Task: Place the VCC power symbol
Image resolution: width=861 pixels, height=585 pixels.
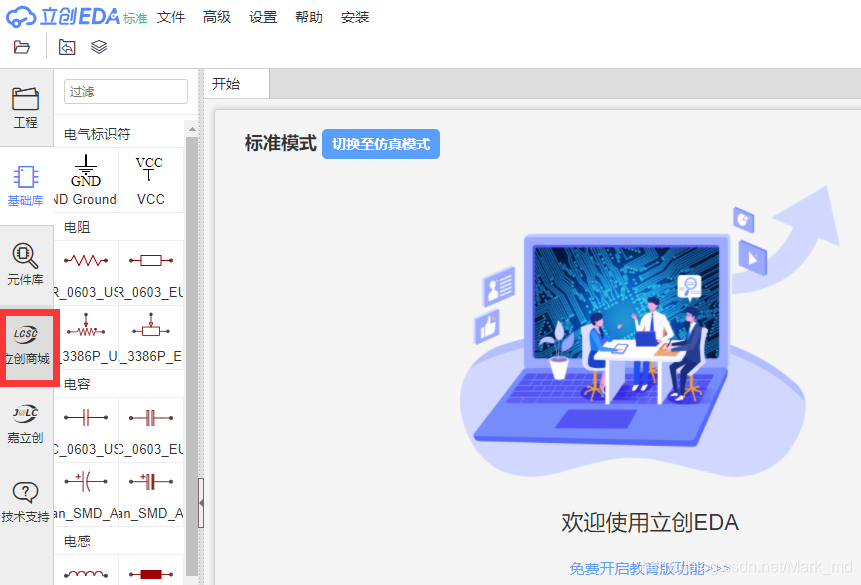Action: [x=150, y=180]
